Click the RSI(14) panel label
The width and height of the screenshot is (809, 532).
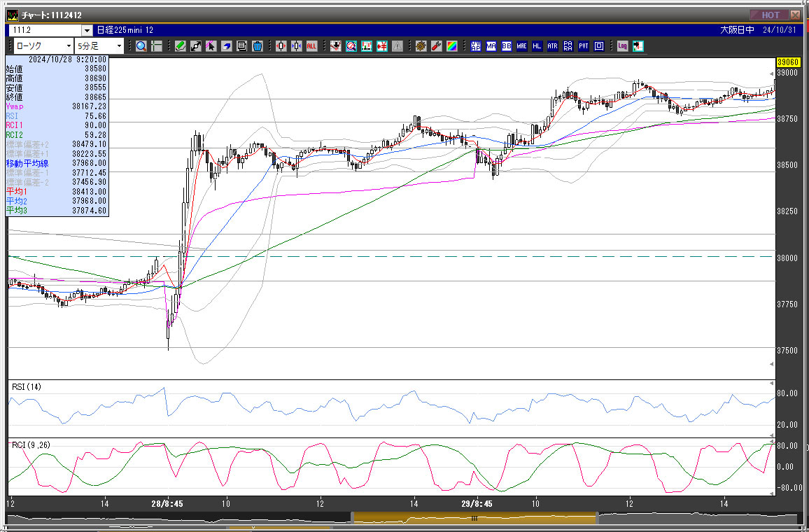[27, 387]
